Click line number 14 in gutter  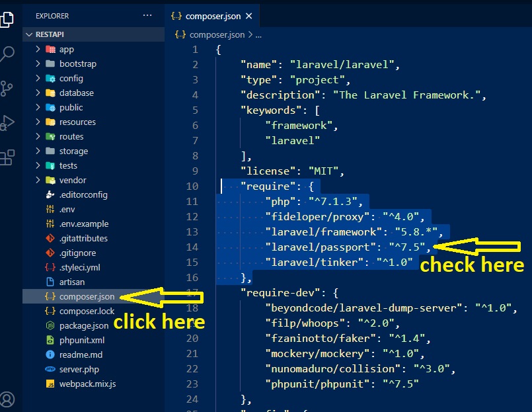(x=192, y=247)
